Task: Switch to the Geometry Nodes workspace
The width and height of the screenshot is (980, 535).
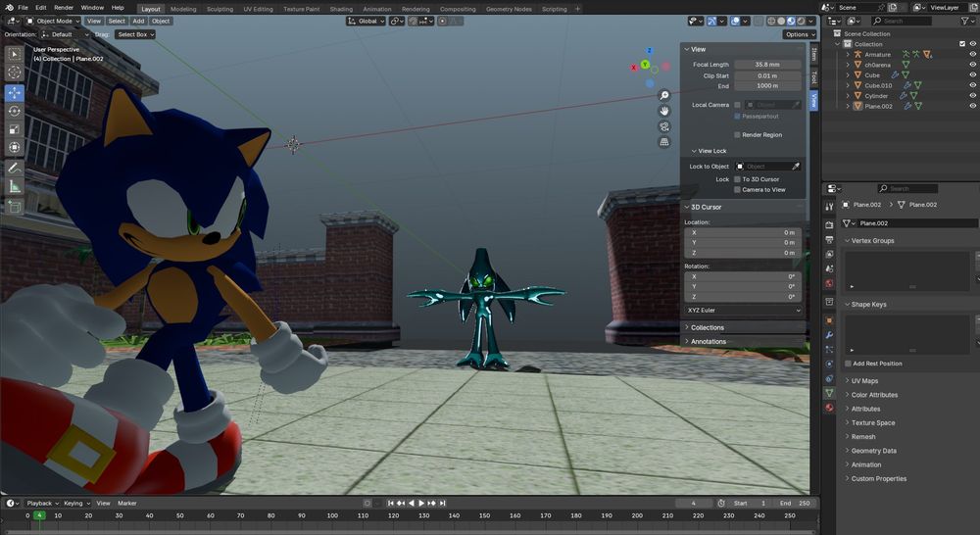Action: (x=509, y=9)
